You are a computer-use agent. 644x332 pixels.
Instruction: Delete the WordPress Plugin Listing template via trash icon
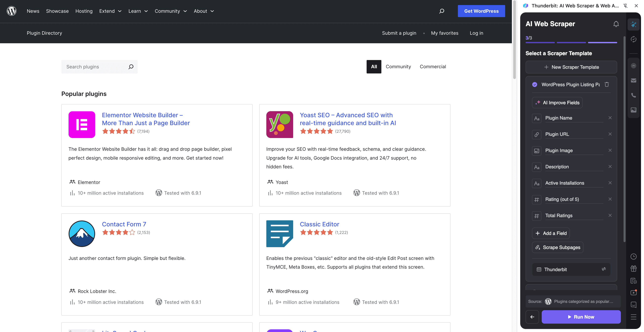[x=607, y=85]
